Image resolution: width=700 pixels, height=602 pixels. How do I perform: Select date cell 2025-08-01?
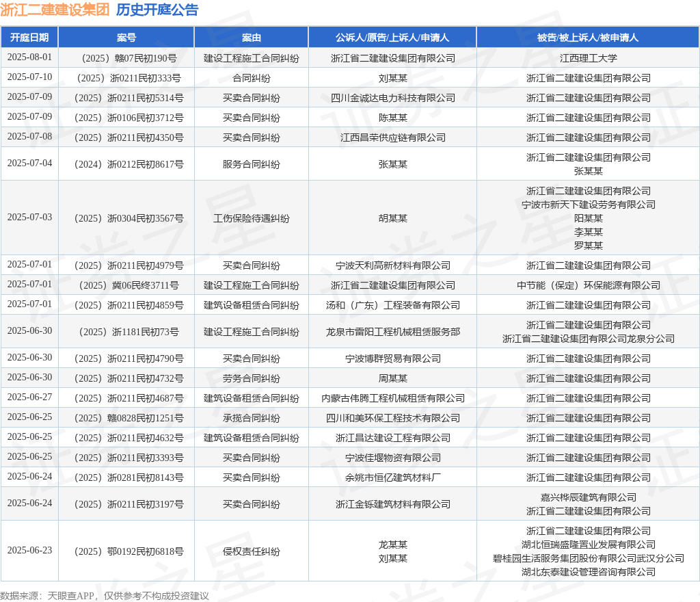point(29,57)
